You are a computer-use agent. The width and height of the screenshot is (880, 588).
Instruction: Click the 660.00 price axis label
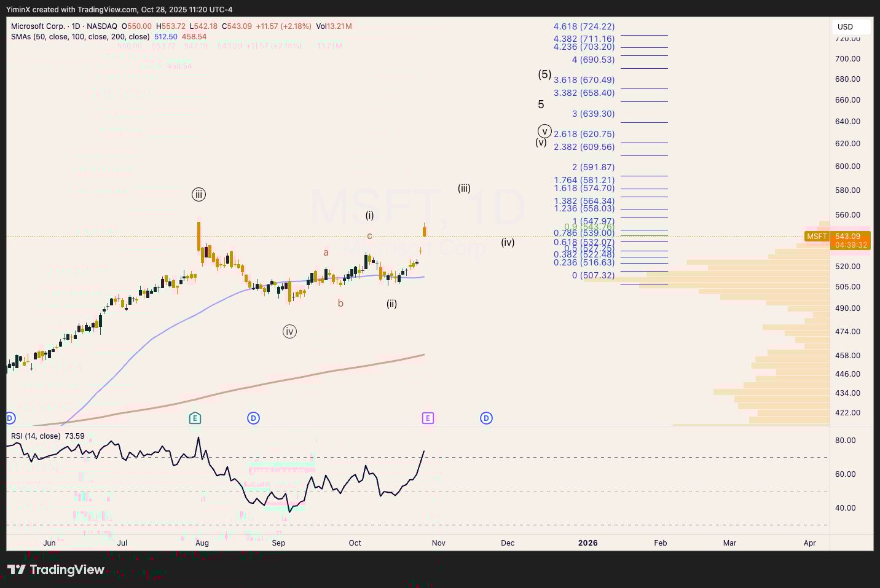pos(847,100)
